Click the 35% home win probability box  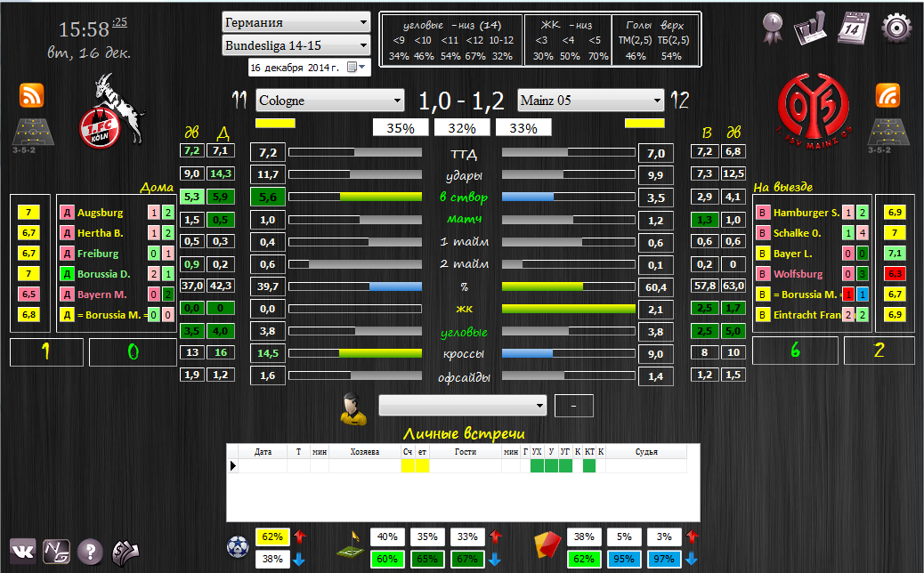click(401, 128)
